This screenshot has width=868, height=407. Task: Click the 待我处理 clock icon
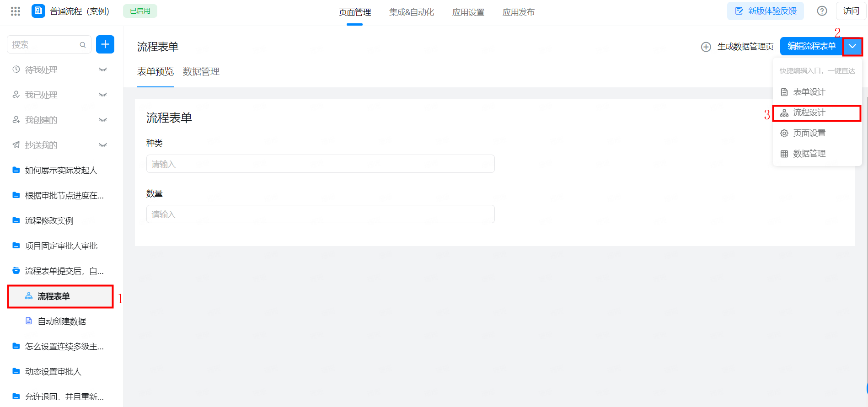coord(16,69)
